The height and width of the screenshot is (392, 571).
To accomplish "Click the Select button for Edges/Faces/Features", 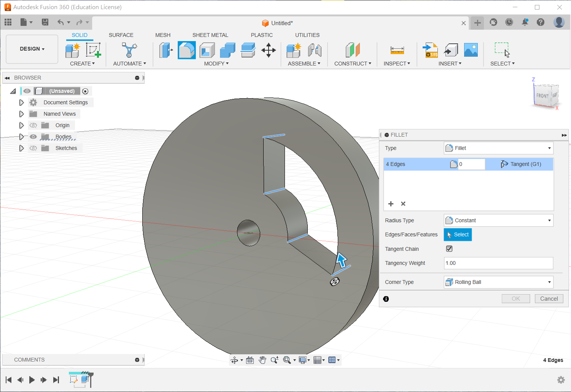I will pyautogui.click(x=458, y=235).
